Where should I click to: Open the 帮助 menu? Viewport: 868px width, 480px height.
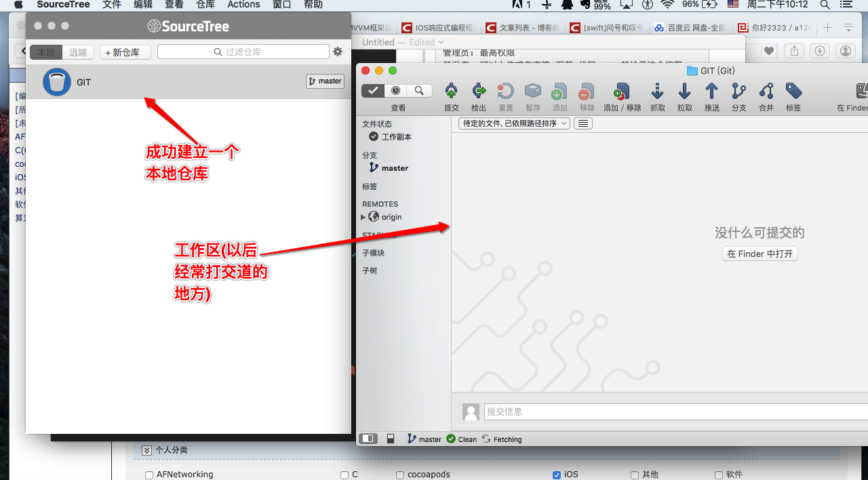click(x=313, y=5)
